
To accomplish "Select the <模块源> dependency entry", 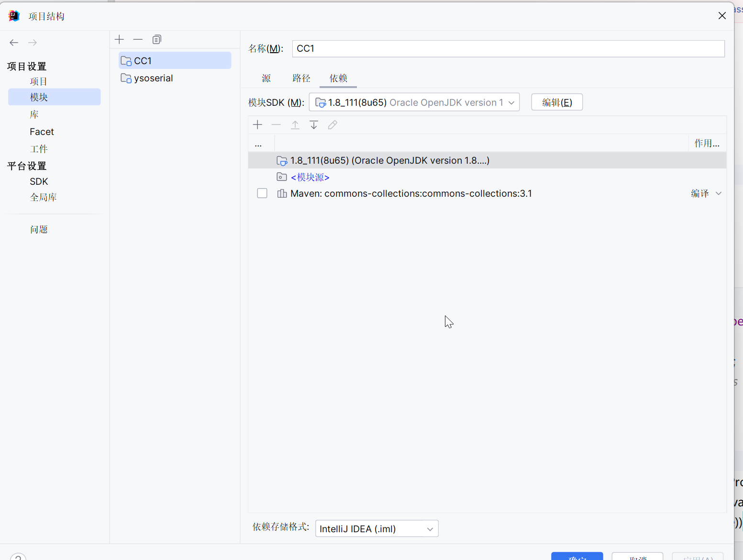I will click(310, 177).
